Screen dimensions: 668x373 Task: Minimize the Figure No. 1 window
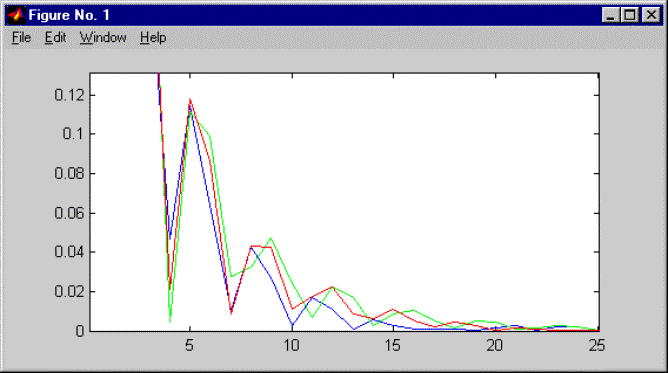point(610,15)
